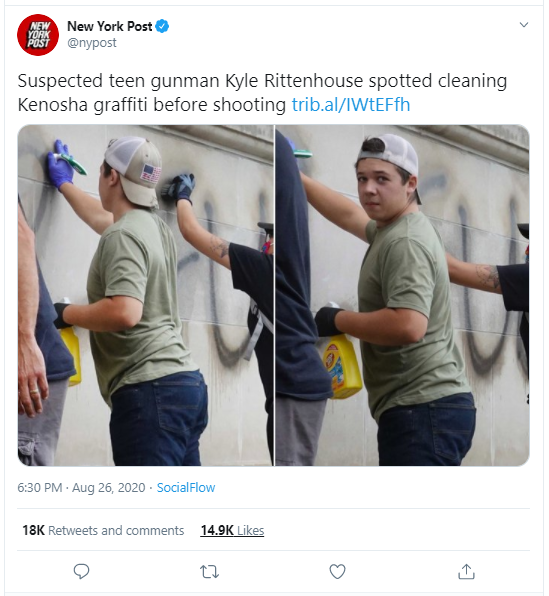Click the reply speech bubble icon
This screenshot has width=549, height=596.
tap(81, 571)
